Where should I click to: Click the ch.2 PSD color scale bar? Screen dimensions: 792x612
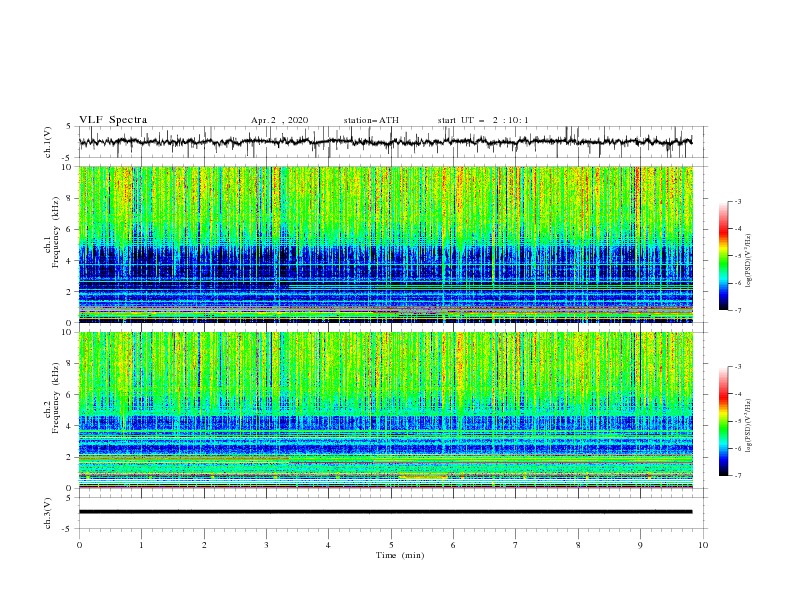pos(723,421)
